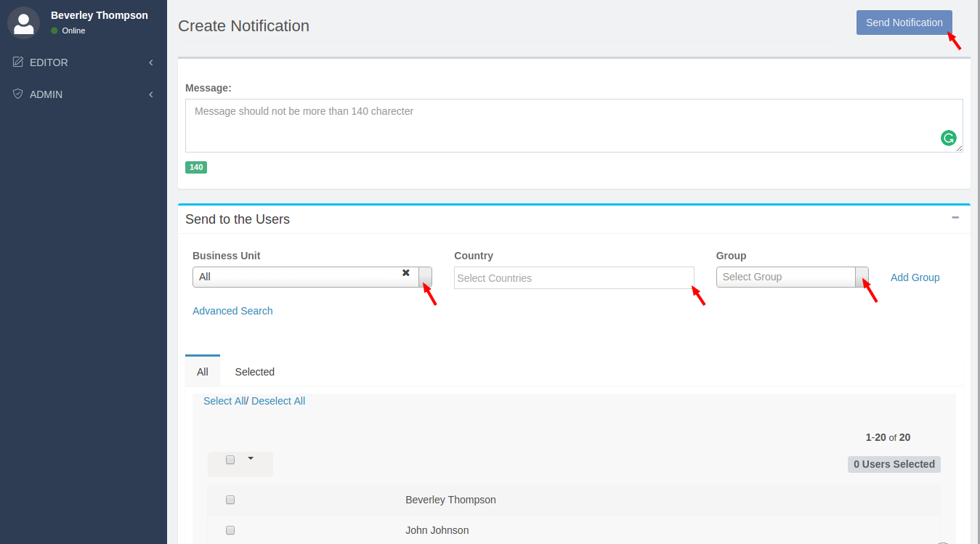
Task: Click the Add Group link
Action: (x=915, y=277)
